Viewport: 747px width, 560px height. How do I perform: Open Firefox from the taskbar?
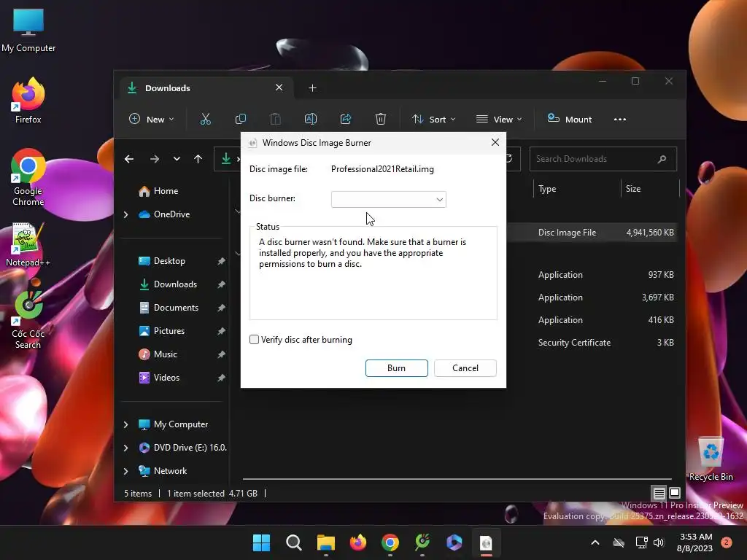357,542
